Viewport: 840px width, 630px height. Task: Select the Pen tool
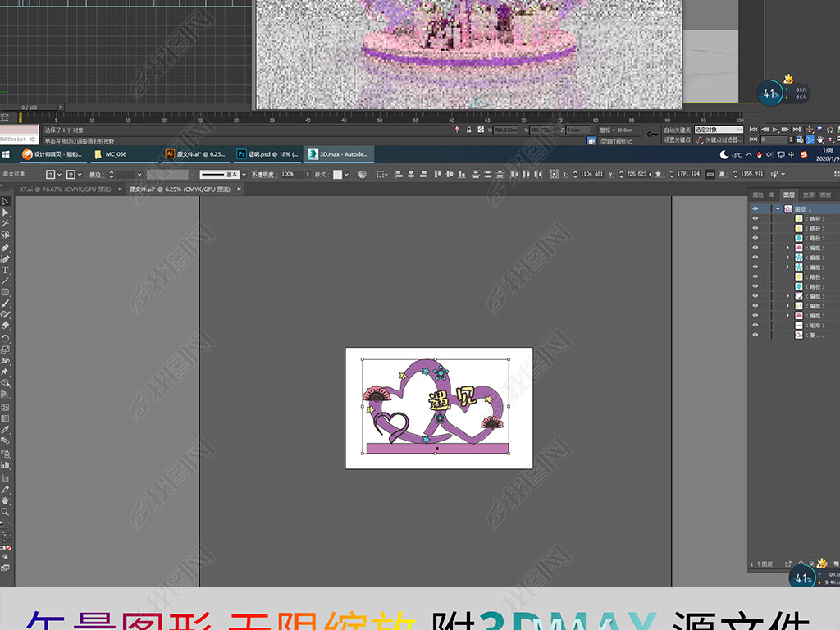[6, 248]
